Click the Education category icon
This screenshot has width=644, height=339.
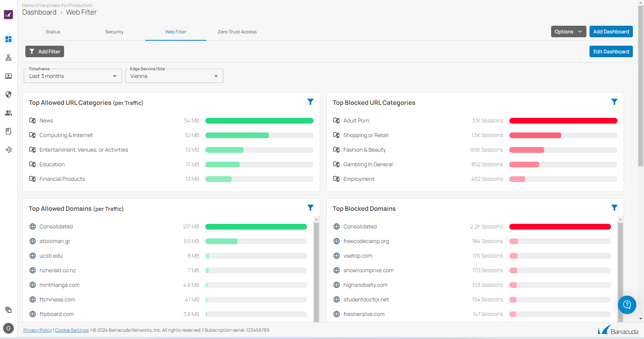click(x=33, y=164)
